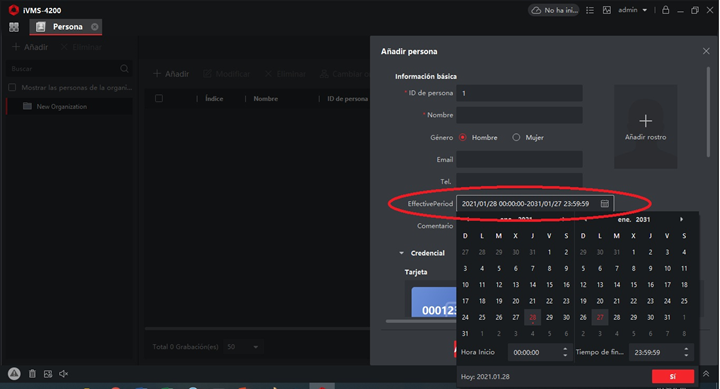The height and width of the screenshot is (389, 720).
Task: Click Añadir rostro to add a face
Action: click(x=646, y=126)
